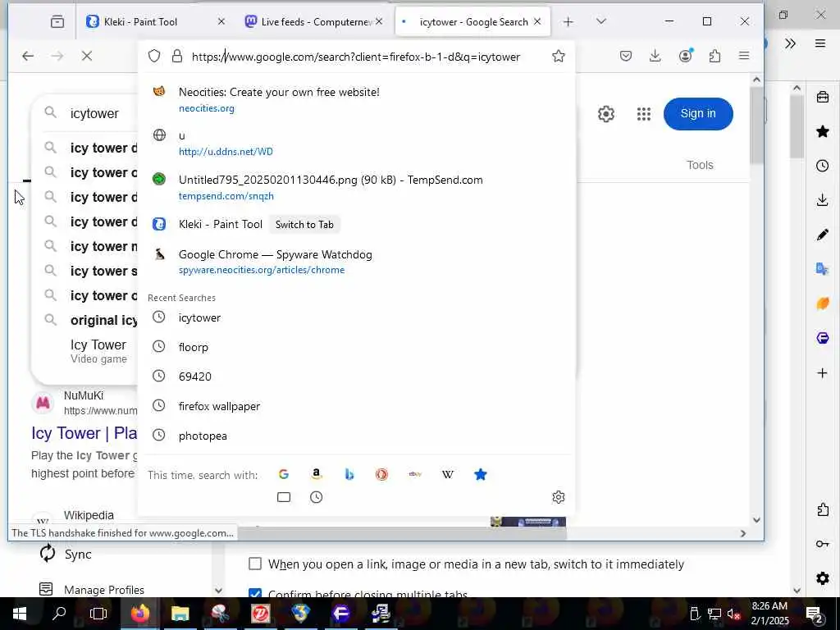The image size is (840, 630).
Task: Open the extensions puzzle icon
Action: (714, 56)
